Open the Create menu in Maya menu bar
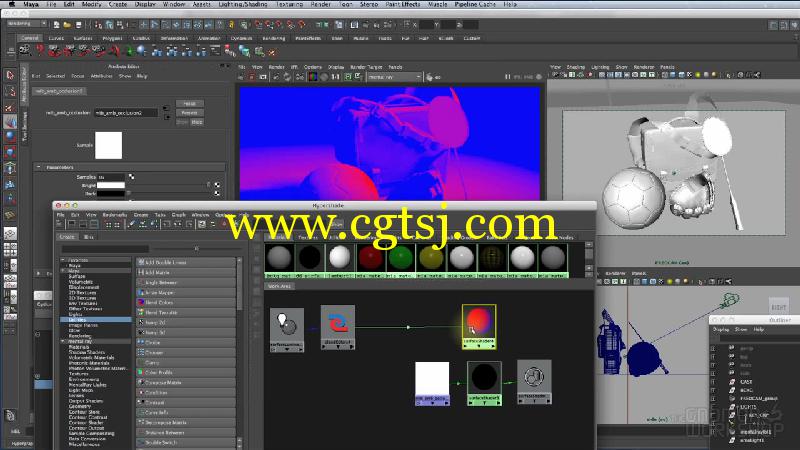 117,4
